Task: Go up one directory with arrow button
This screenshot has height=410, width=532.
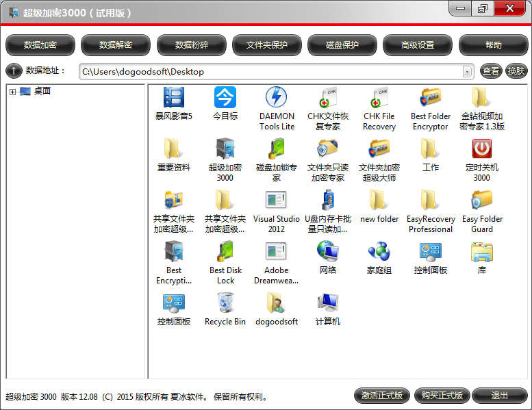Action: [x=14, y=71]
